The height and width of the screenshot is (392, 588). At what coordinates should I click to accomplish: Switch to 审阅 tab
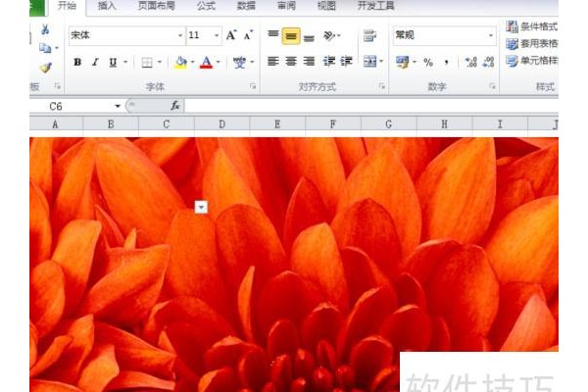coord(286,6)
